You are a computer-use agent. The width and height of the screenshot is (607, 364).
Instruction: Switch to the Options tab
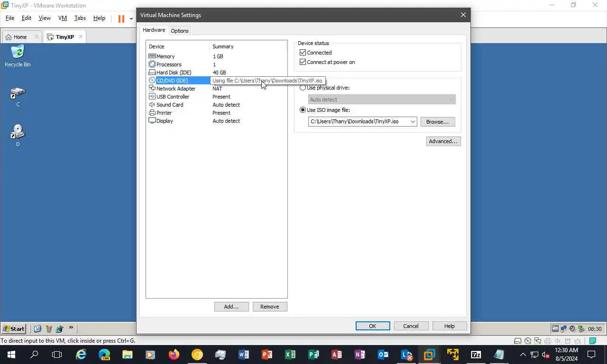click(x=180, y=31)
